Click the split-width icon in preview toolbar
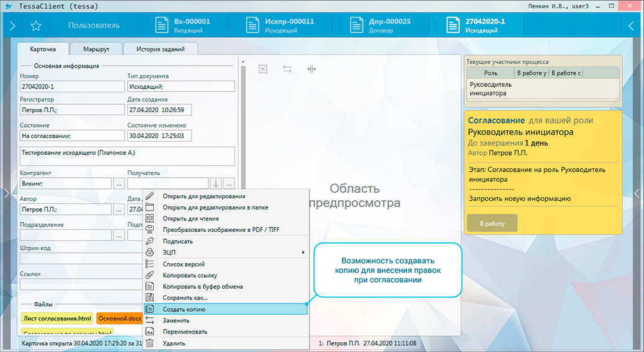This screenshot has width=644, height=352. tap(311, 69)
